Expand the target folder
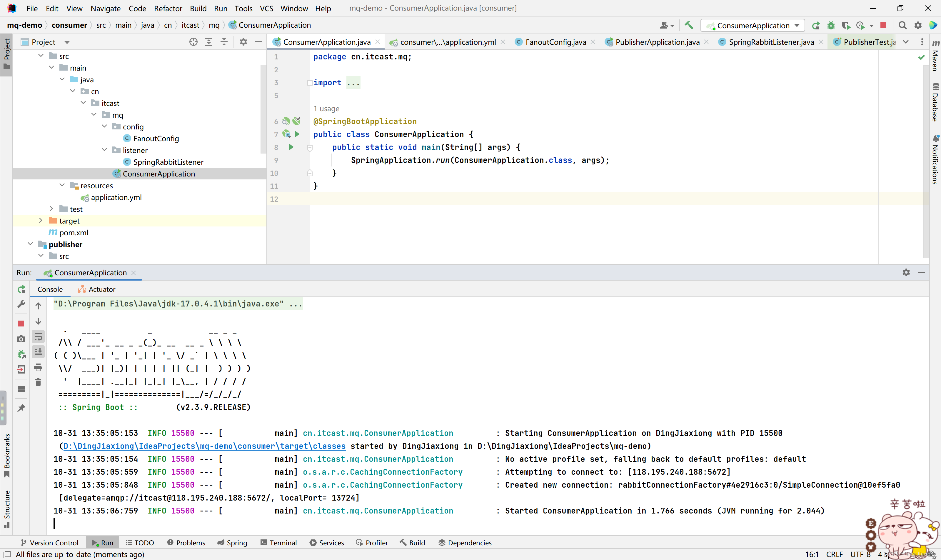Image resolution: width=941 pixels, height=560 pixels. tap(41, 220)
